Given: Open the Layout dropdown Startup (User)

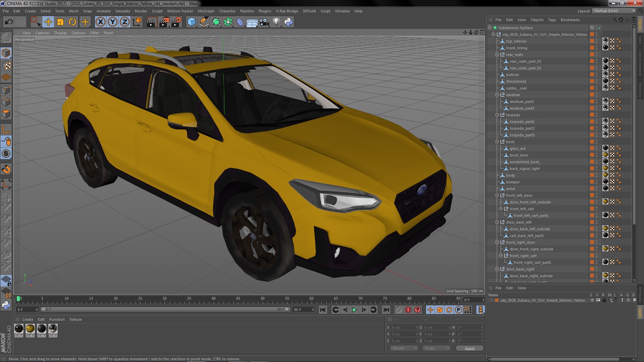Looking at the screenshot, I should click(614, 11).
